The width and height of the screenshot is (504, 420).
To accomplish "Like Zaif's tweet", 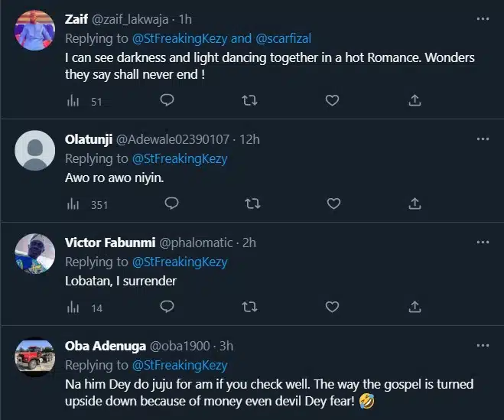I will [x=332, y=100].
